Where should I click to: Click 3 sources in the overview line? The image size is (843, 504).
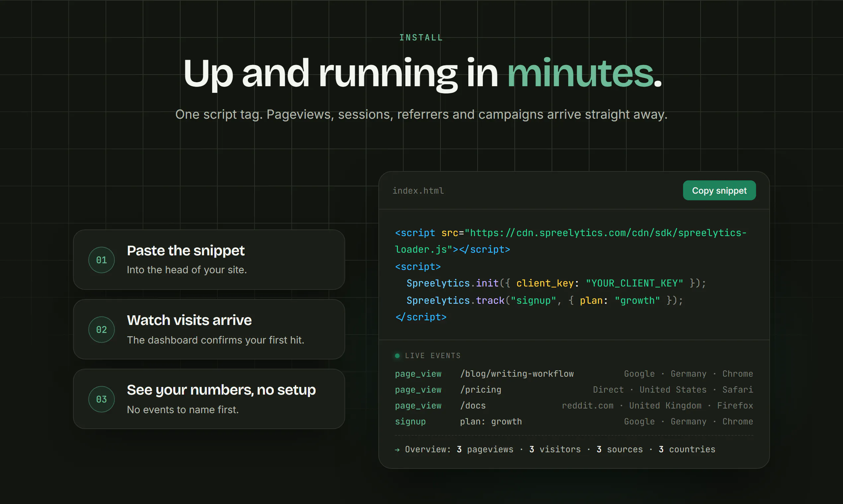[x=620, y=449]
